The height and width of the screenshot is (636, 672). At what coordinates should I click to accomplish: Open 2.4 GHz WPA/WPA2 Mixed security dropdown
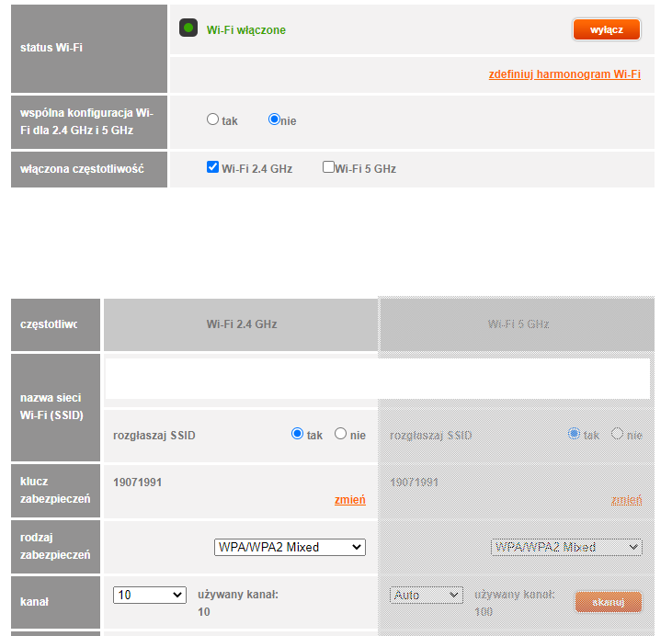tap(290, 547)
